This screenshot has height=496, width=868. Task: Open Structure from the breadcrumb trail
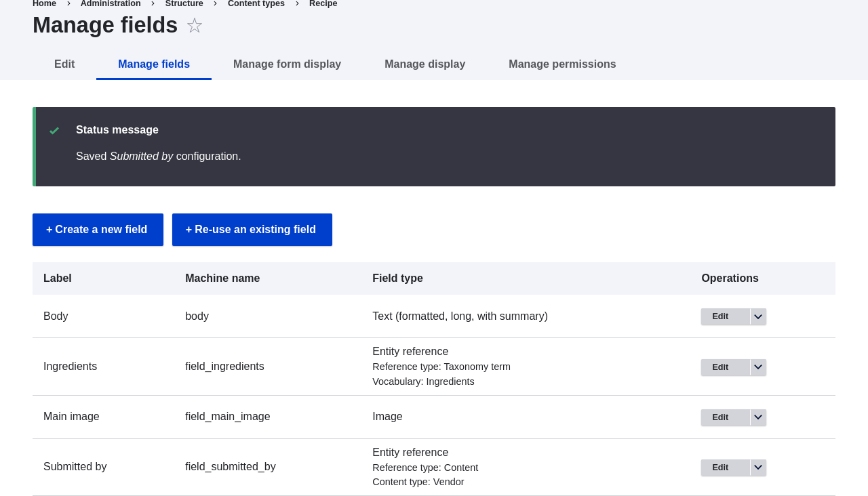pyautogui.click(x=184, y=3)
